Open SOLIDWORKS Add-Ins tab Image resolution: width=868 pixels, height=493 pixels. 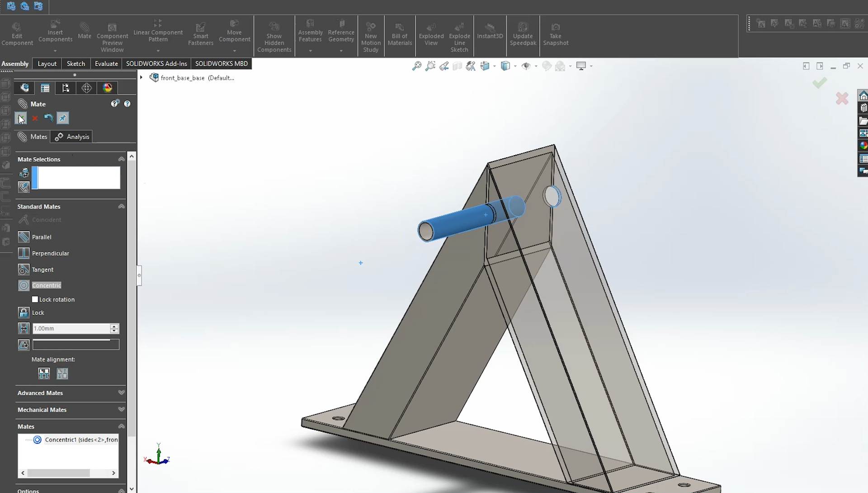point(156,64)
